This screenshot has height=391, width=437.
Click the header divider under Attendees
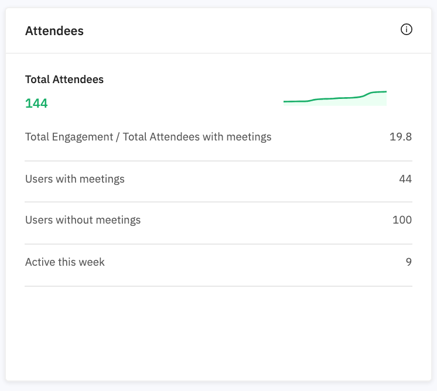pyautogui.click(x=218, y=53)
